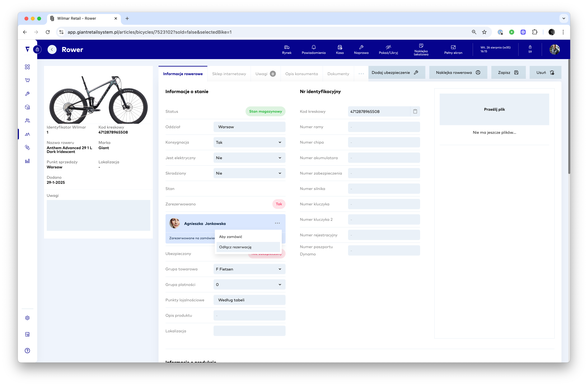Viewport: 588px width, 386px height.
Task: Expand the Skradziony dropdown
Action: click(x=249, y=173)
